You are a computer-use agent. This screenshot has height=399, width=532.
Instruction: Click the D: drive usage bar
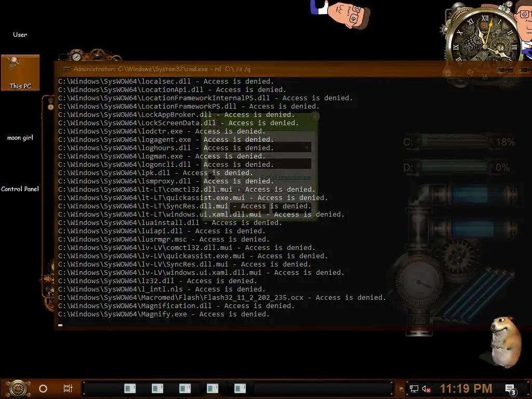point(454,167)
